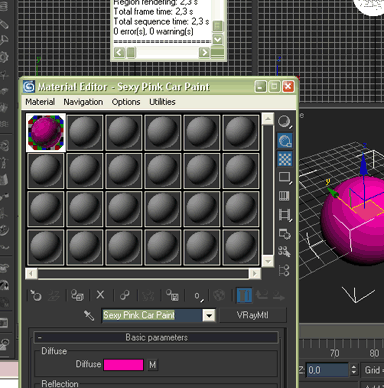This screenshot has width=384, height=388.
Task: Click the sample slots scroll left arrow
Action: coord(31,274)
